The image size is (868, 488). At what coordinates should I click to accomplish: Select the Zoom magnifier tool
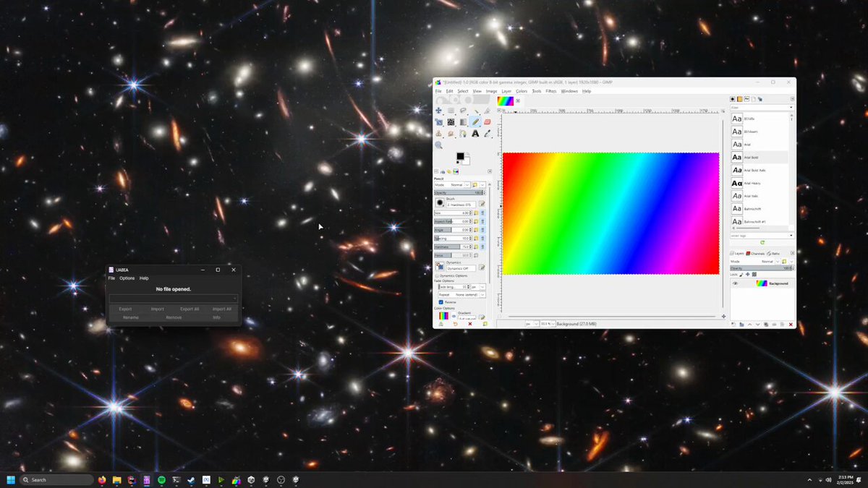438,145
